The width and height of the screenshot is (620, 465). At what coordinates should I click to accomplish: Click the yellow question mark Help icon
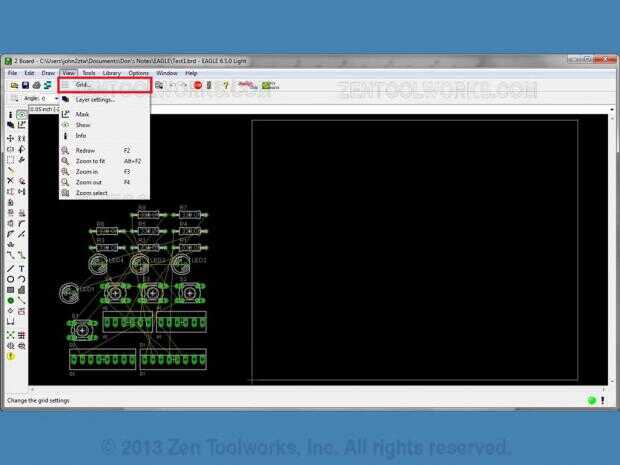(226, 85)
